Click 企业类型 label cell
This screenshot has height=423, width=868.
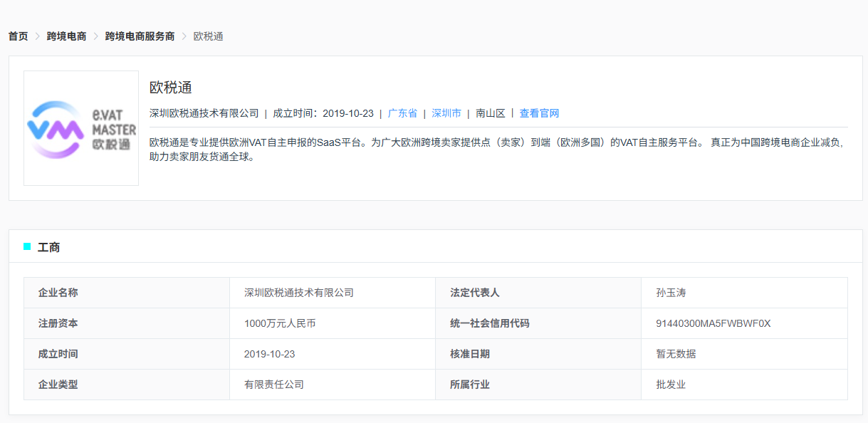pyautogui.click(x=127, y=385)
